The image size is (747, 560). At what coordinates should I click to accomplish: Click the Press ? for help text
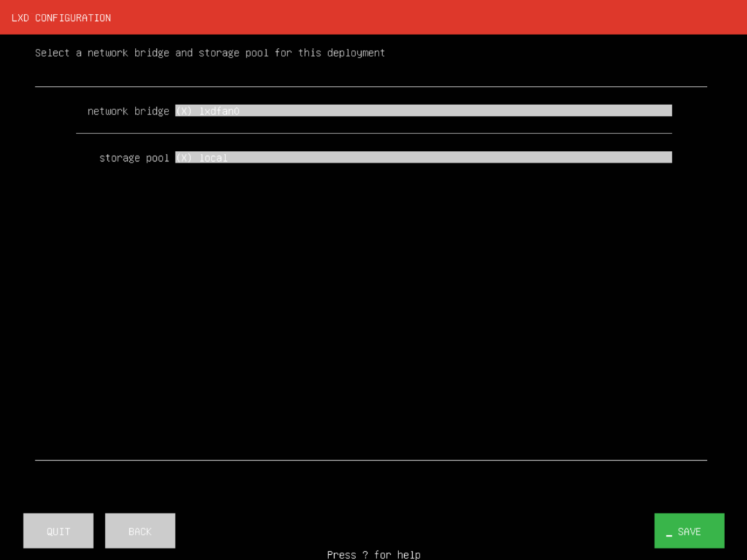pos(373,554)
